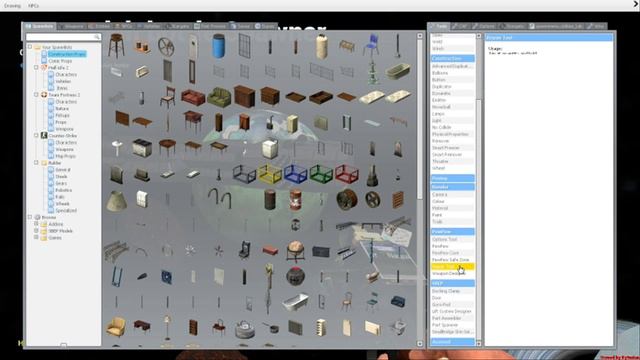Spawn the blue cage frame prop
The height and width of the screenshot is (360, 640).
296,174
